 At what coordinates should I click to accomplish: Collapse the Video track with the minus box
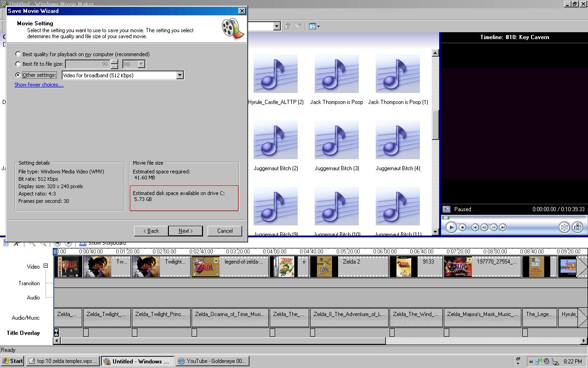coord(45,266)
